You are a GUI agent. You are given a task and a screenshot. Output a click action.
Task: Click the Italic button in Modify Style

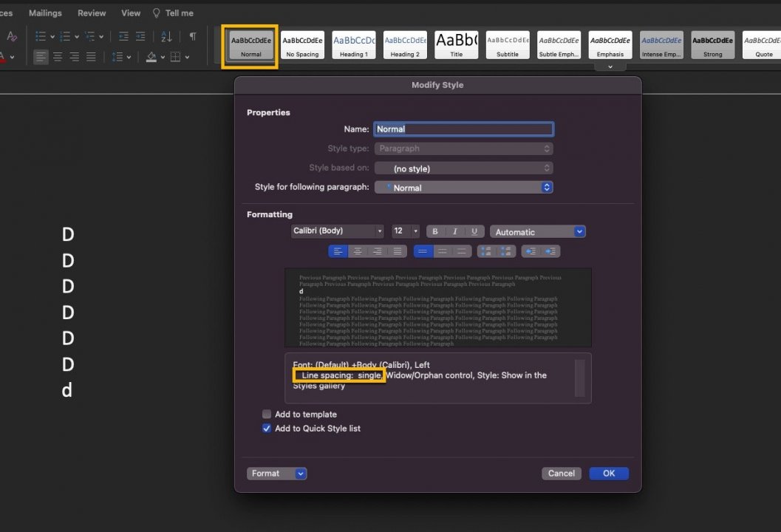coord(454,231)
